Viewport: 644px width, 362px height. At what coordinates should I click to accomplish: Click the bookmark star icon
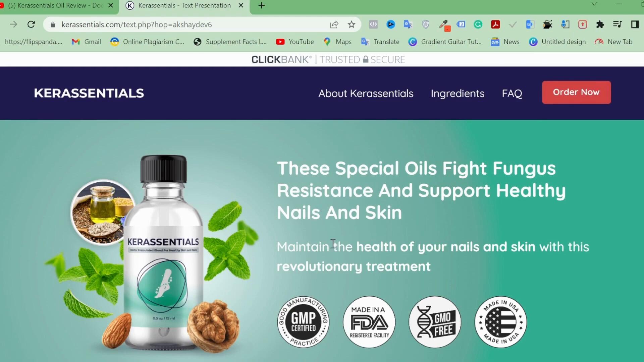[x=351, y=24]
